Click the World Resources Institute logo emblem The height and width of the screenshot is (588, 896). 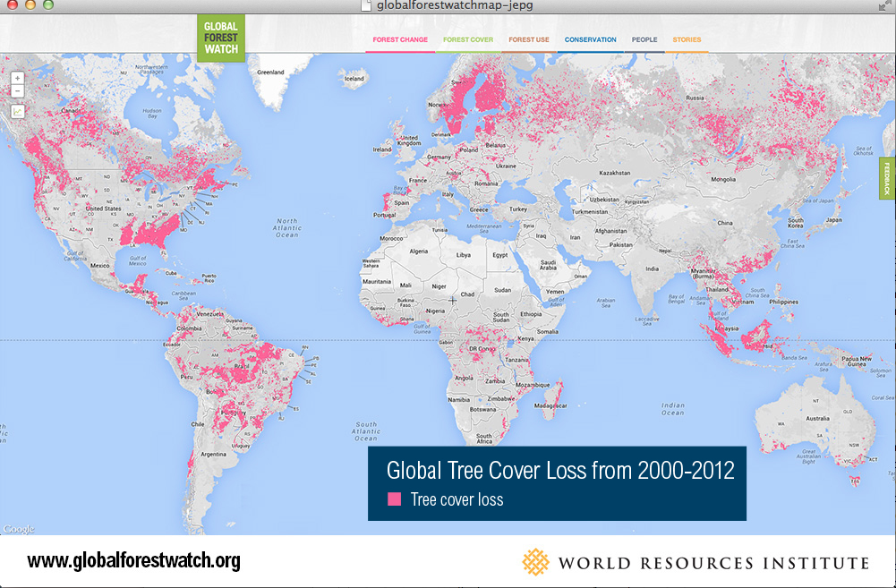click(x=535, y=562)
